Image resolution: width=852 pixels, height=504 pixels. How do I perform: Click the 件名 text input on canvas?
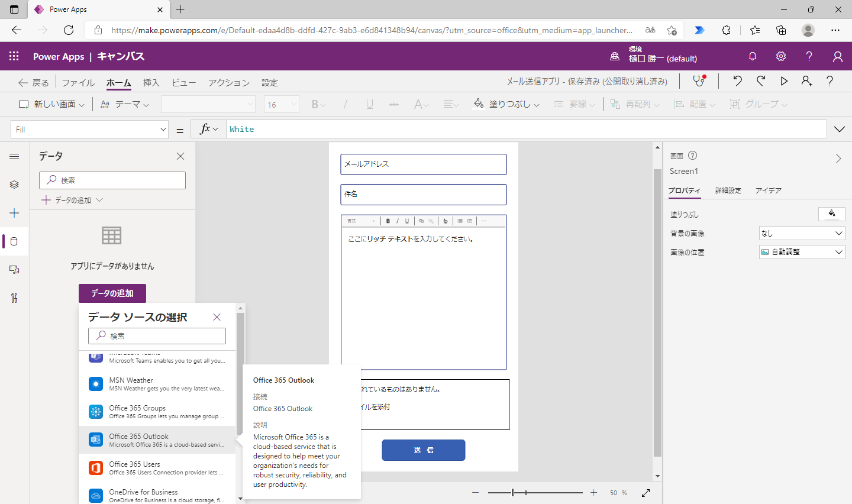[x=424, y=195]
